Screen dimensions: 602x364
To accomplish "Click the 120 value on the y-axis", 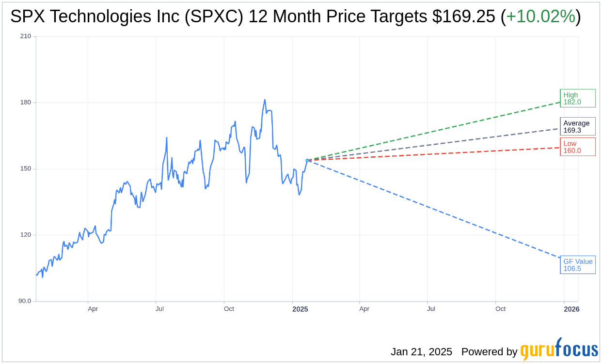I will coord(26,235).
